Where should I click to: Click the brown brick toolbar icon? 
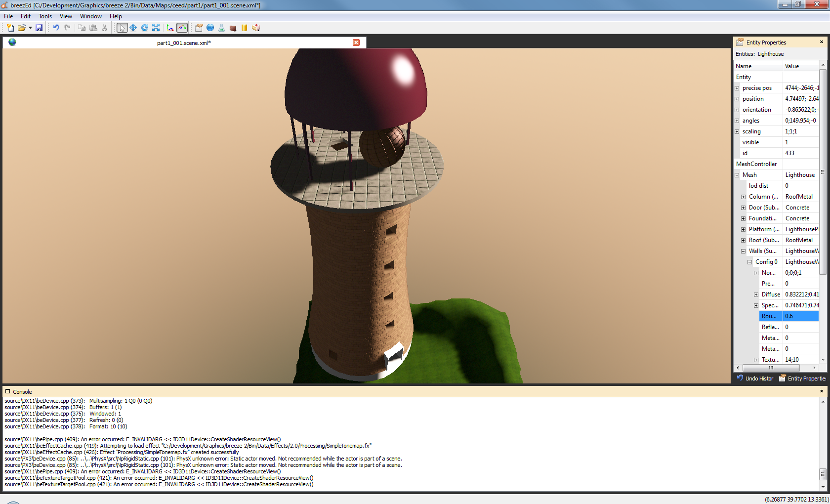(233, 28)
